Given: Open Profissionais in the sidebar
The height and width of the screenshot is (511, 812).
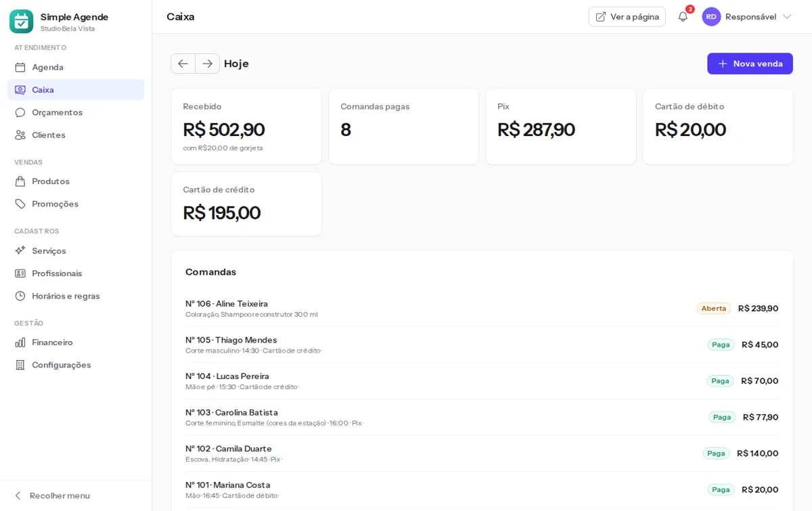Looking at the screenshot, I should tap(76, 273).
